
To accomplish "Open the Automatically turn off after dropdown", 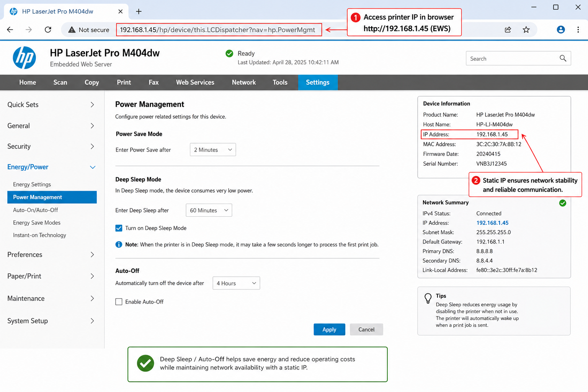I will pos(236,283).
